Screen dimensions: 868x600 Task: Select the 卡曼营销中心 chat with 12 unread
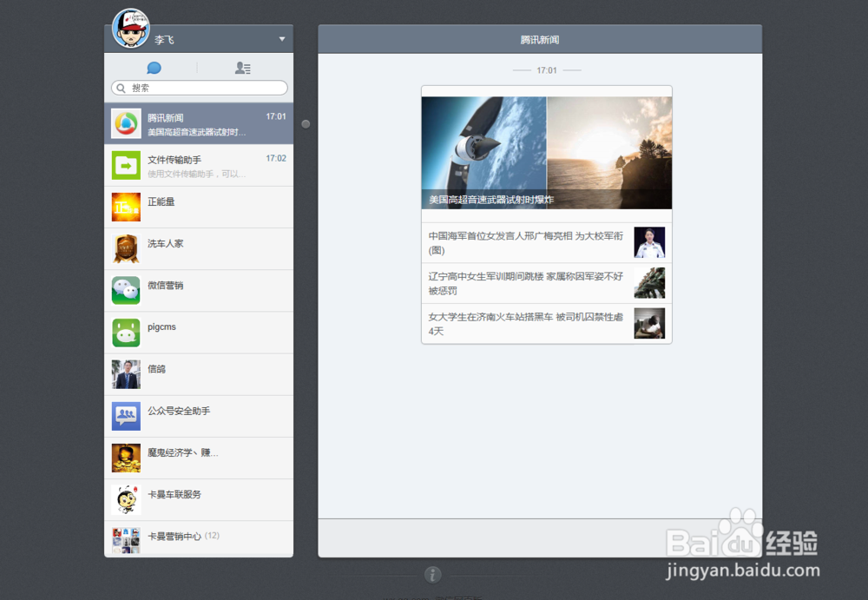click(199, 538)
